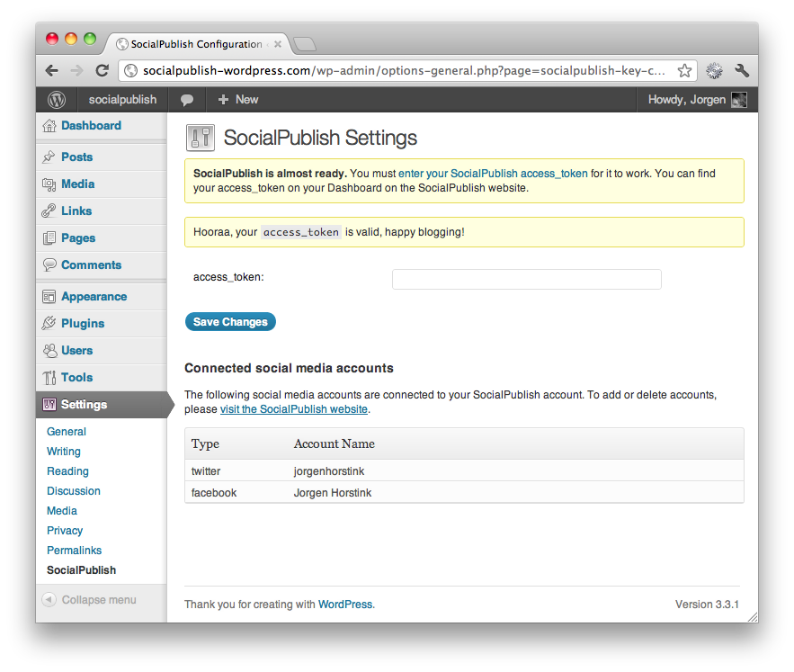794x672 pixels.
Task: Open Privacy settings submenu
Action: coord(65,531)
